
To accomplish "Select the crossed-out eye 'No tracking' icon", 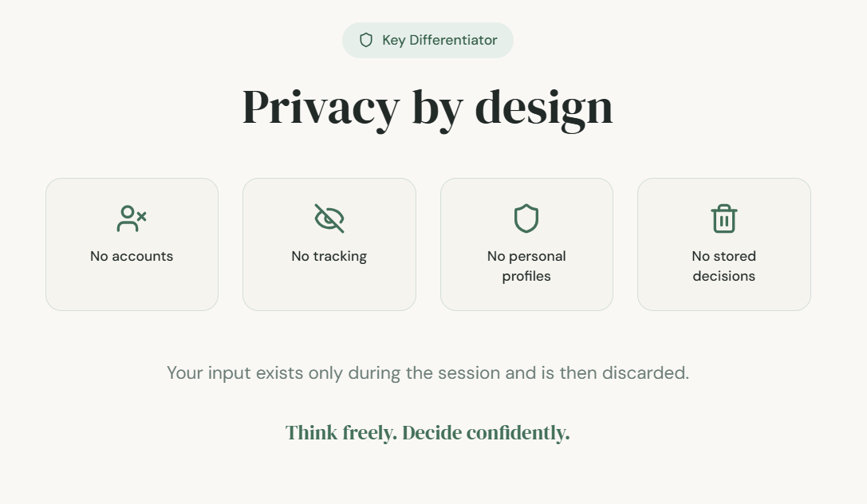I will 329,217.
